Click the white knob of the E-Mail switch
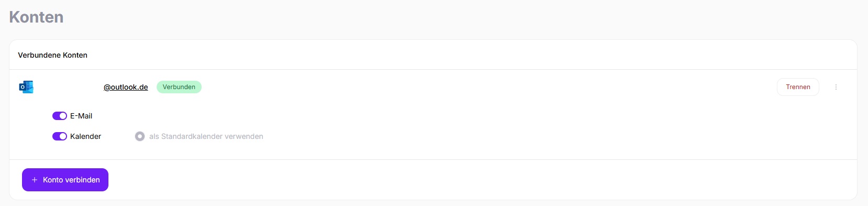This screenshot has height=206, width=868. pos(63,116)
